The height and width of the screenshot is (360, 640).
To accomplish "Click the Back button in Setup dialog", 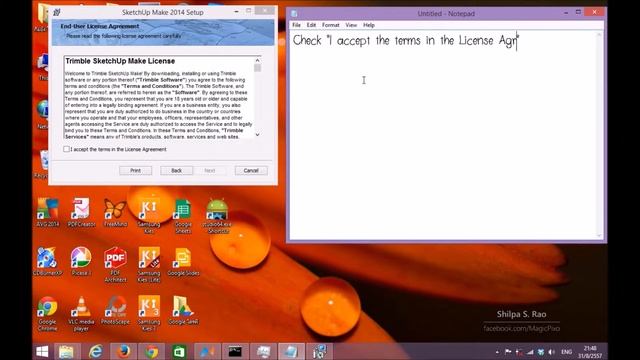I will pos(176,170).
